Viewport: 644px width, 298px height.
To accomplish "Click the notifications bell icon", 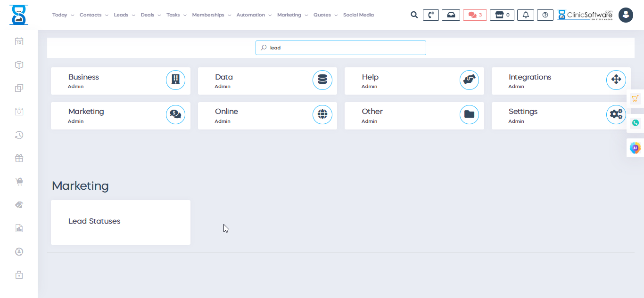I will coord(526,15).
